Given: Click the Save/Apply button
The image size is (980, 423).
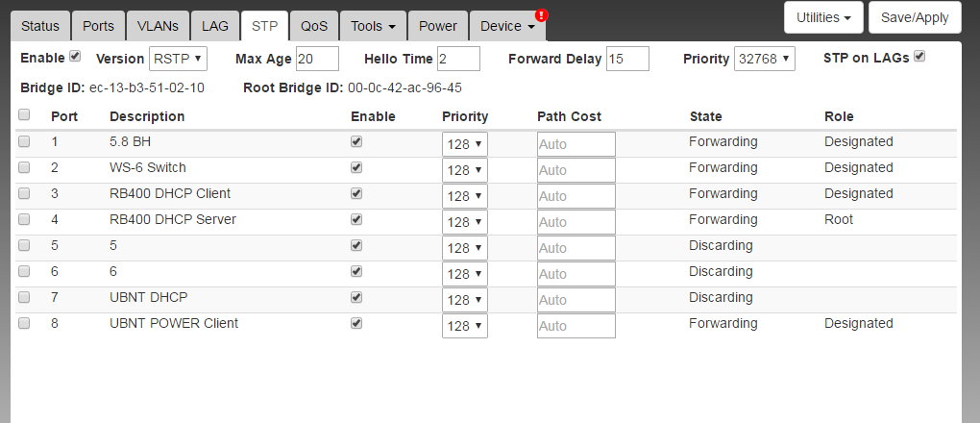Looking at the screenshot, I should coord(914,17).
